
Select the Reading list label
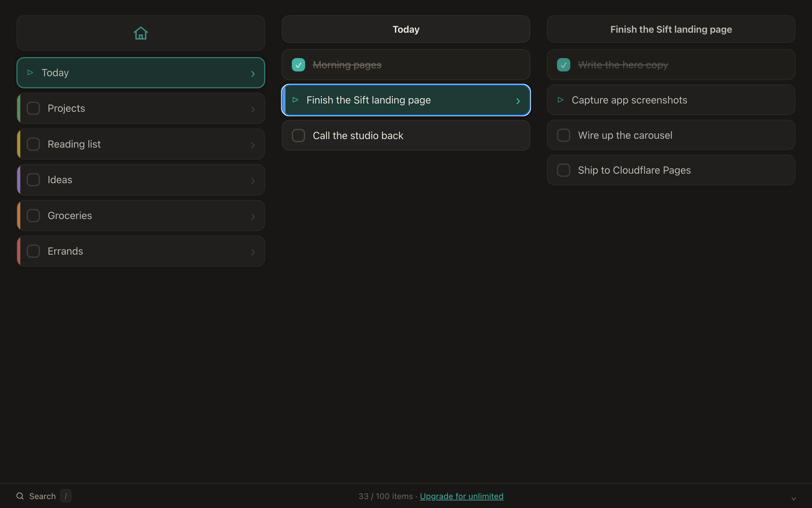[x=74, y=144]
